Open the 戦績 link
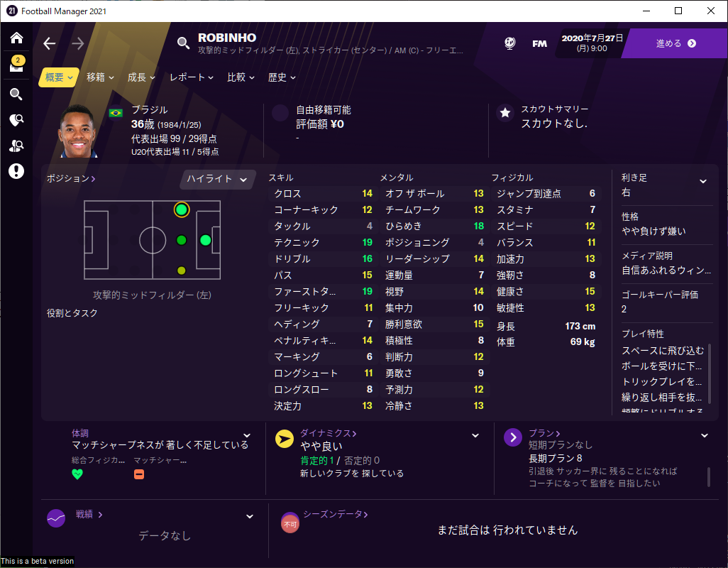This screenshot has width=728, height=568. coord(89,514)
